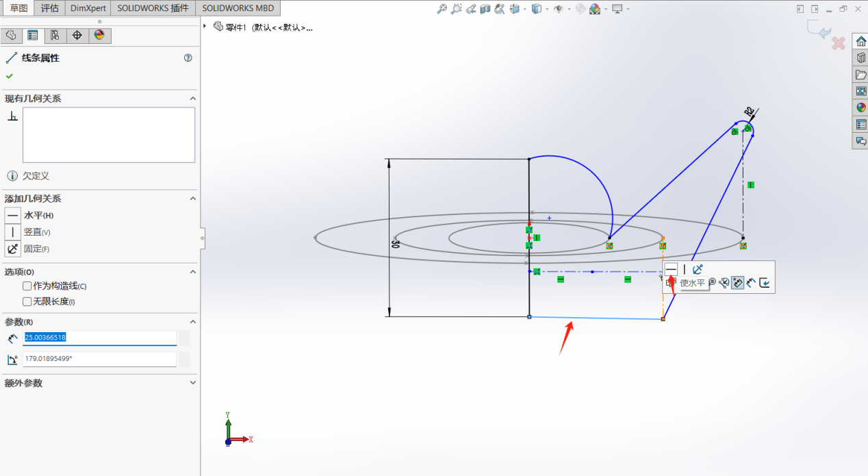Click the Fix anchor icon in context toolbar
Image resolution: width=868 pixels, height=476 pixels.
698,269
